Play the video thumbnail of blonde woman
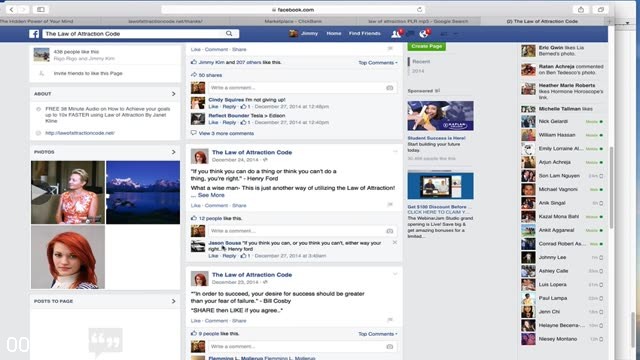This screenshot has width=640, height=360. [x=68, y=192]
